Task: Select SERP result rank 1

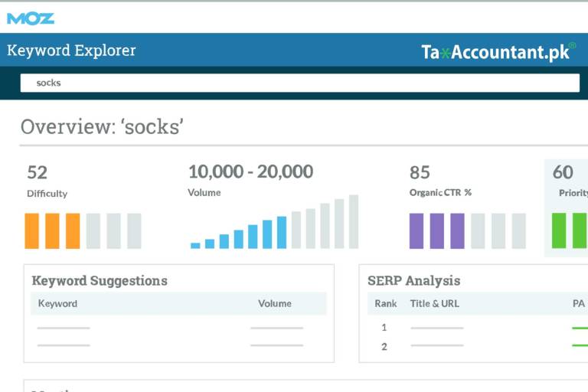Action: pyautogui.click(x=384, y=328)
